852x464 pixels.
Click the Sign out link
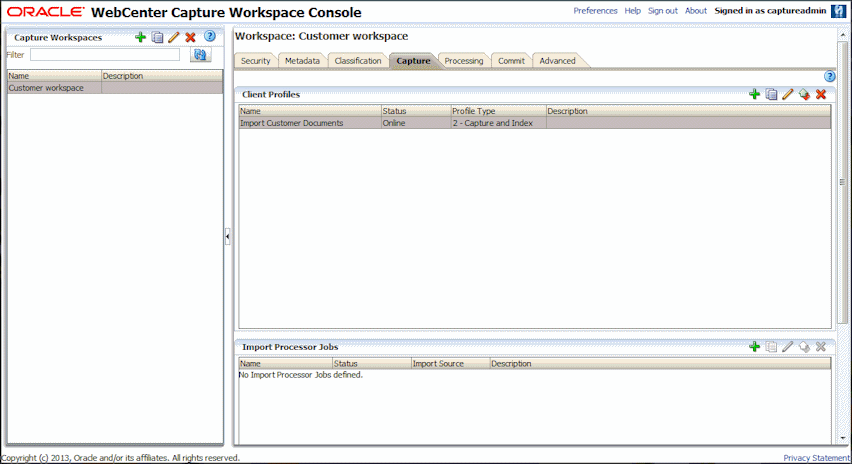(x=662, y=11)
